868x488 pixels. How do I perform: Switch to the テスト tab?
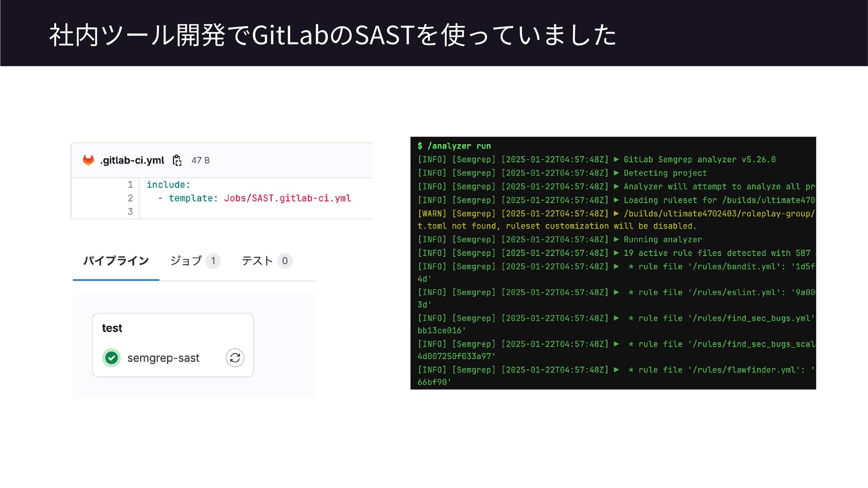point(257,261)
